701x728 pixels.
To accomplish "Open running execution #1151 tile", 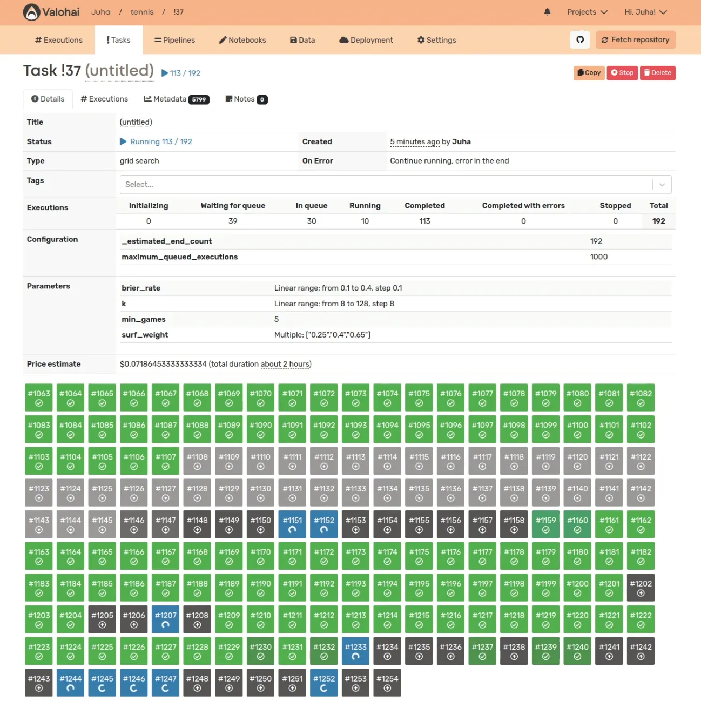I will tap(292, 524).
